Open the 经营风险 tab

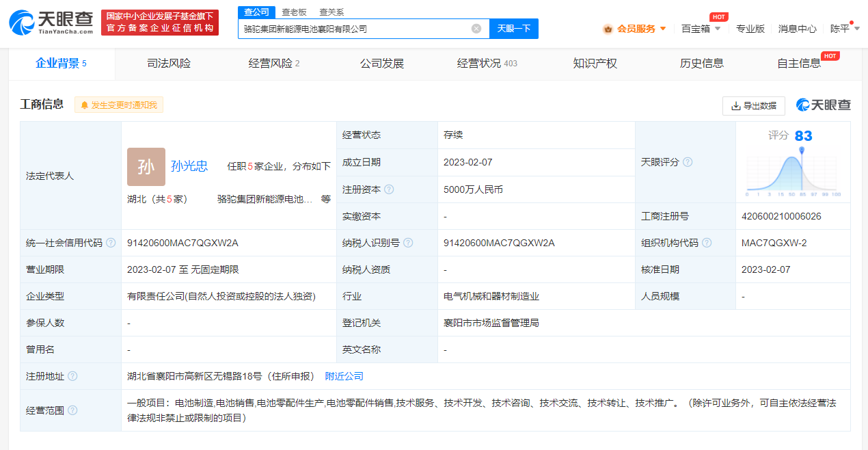(274, 64)
